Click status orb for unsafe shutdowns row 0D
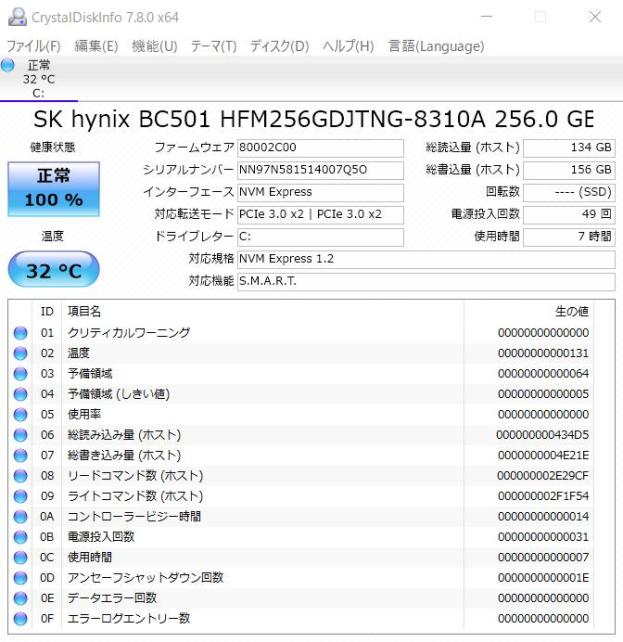Screen dimensions: 623x642 [x=20, y=578]
